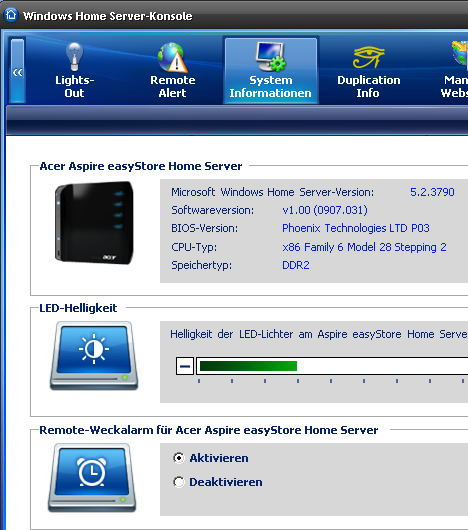Decrease LED brightness with minus button
Image resolution: width=468 pixels, height=530 pixels.
(x=185, y=366)
